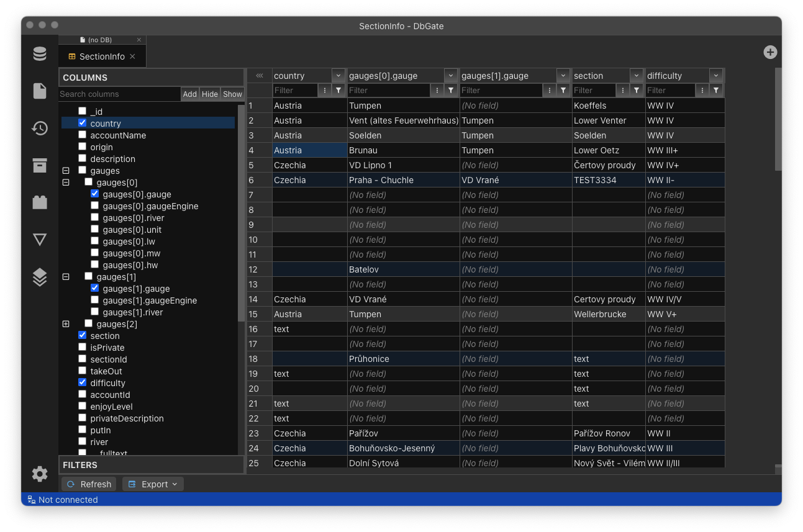Open the query history sidebar icon

click(x=40, y=128)
